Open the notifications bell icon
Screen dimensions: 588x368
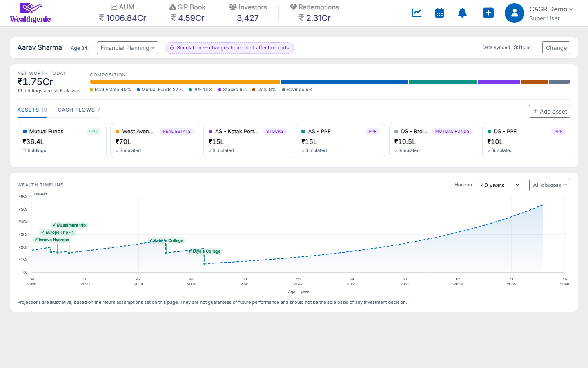click(x=462, y=13)
